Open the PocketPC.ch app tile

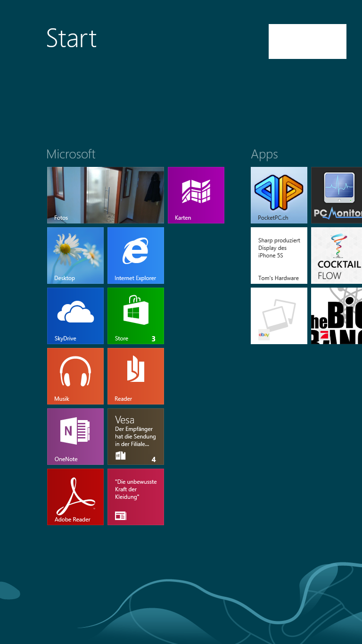coord(279,195)
